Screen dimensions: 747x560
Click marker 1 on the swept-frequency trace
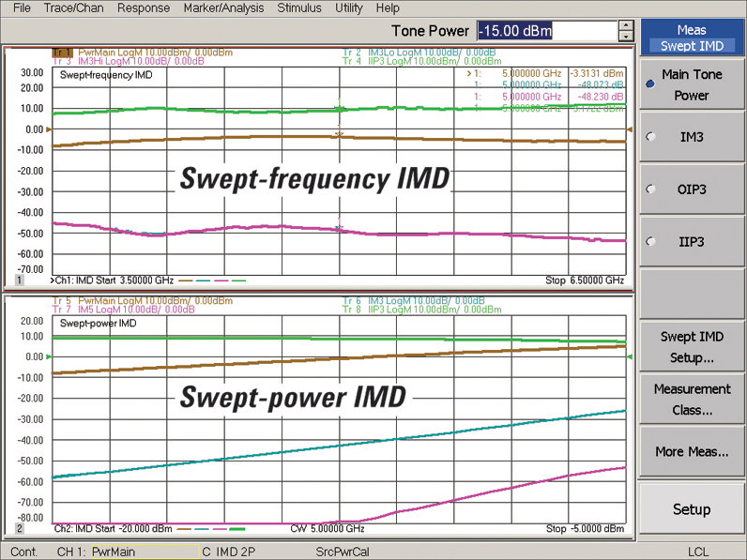click(340, 133)
